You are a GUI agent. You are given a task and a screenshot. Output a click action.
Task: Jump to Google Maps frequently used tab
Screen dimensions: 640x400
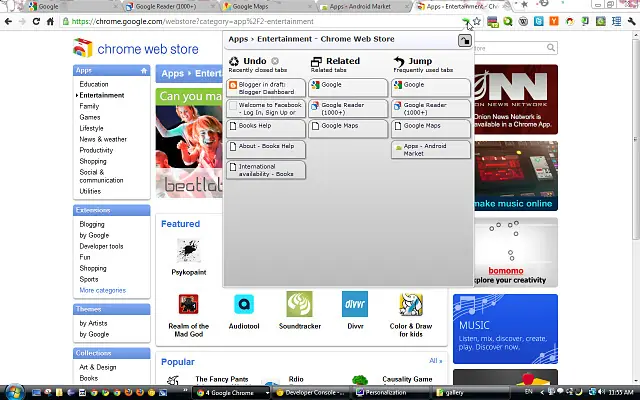pyautogui.click(x=431, y=129)
